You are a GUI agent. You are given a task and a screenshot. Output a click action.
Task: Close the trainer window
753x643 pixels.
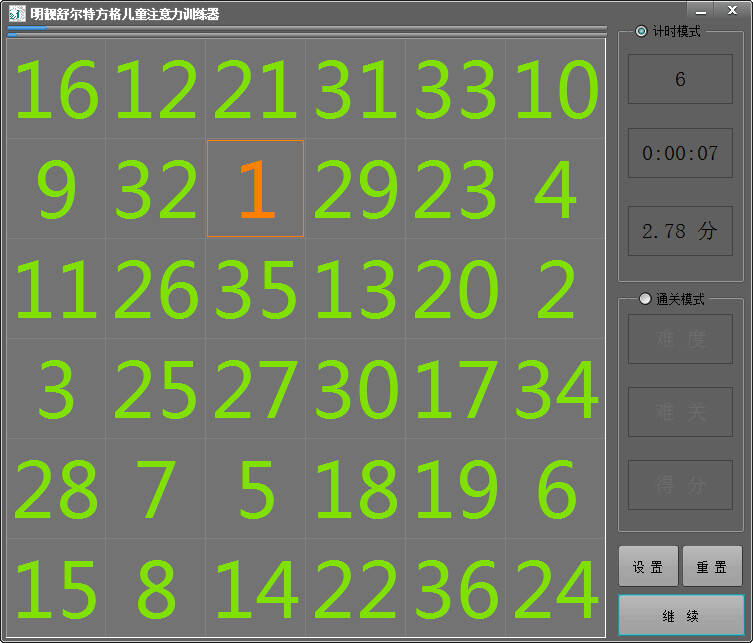click(x=730, y=9)
